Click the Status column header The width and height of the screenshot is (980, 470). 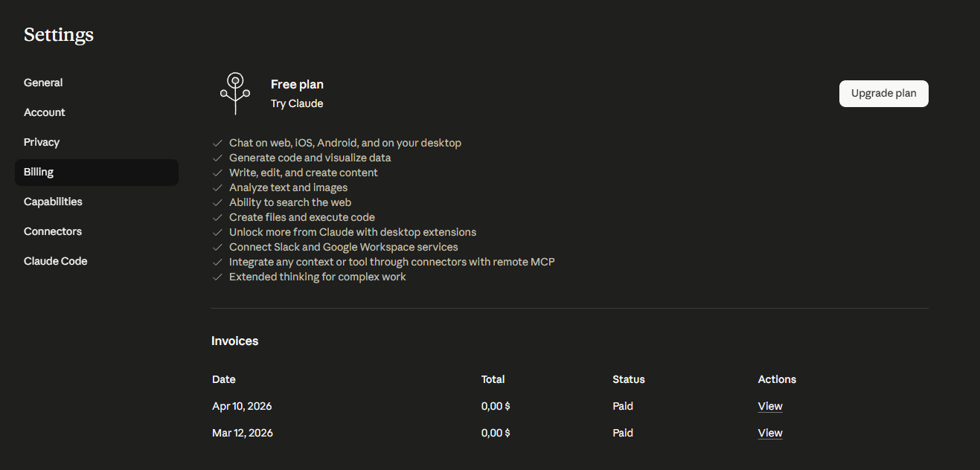[x=629, y=379]
